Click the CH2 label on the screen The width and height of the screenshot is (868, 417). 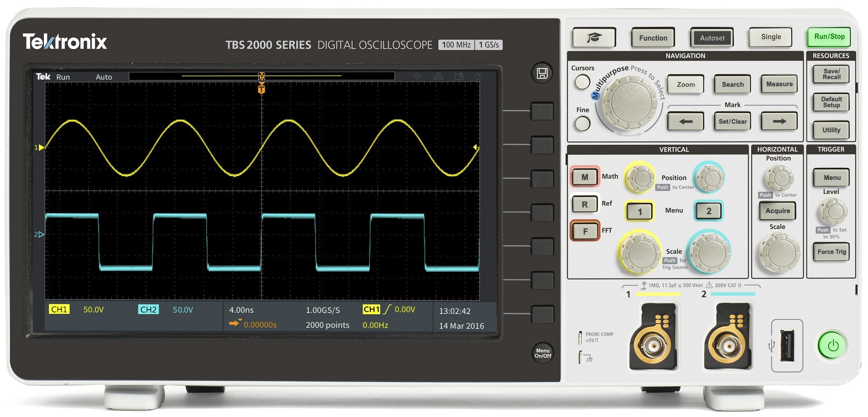[x=148, y=309]
